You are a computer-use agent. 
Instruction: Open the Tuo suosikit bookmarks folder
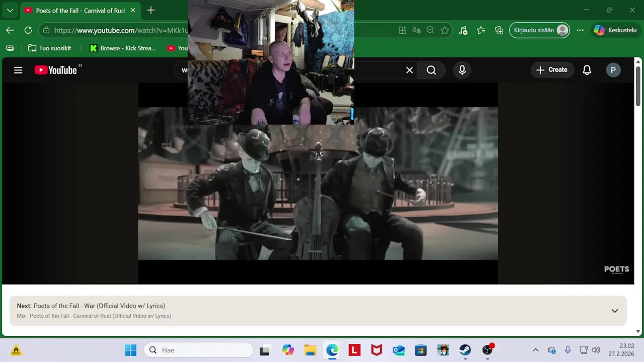[x=49, y=48]
